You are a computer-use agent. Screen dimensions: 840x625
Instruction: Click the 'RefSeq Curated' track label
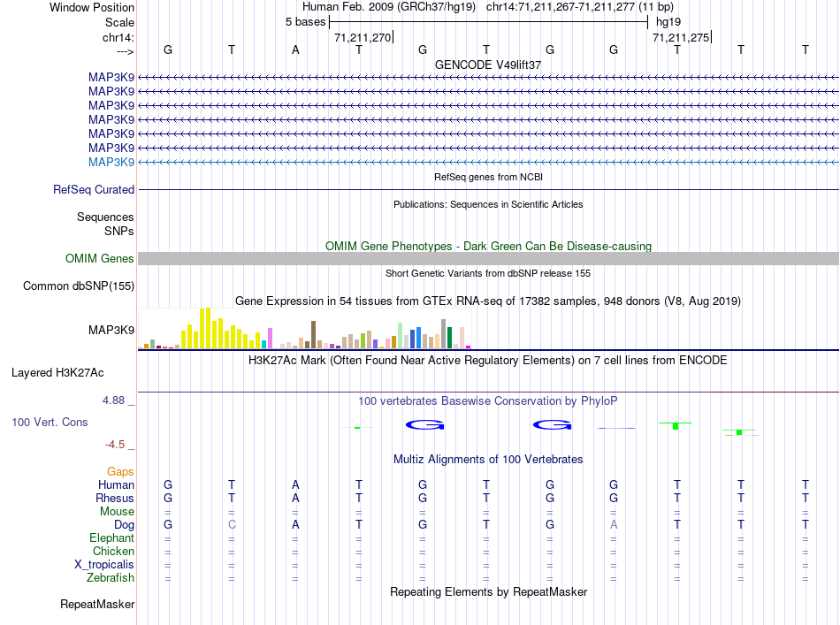click(94, 189)
